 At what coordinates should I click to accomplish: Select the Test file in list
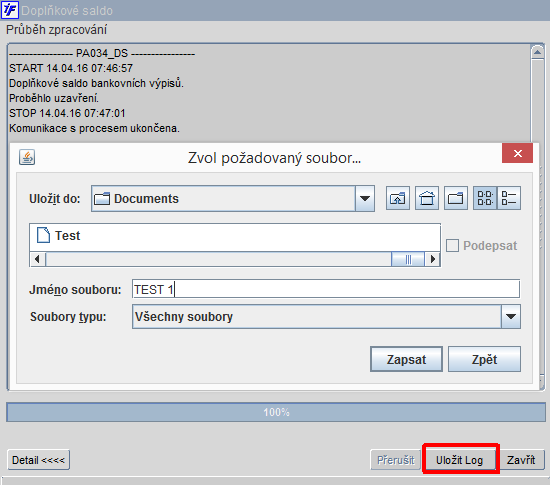59,236
